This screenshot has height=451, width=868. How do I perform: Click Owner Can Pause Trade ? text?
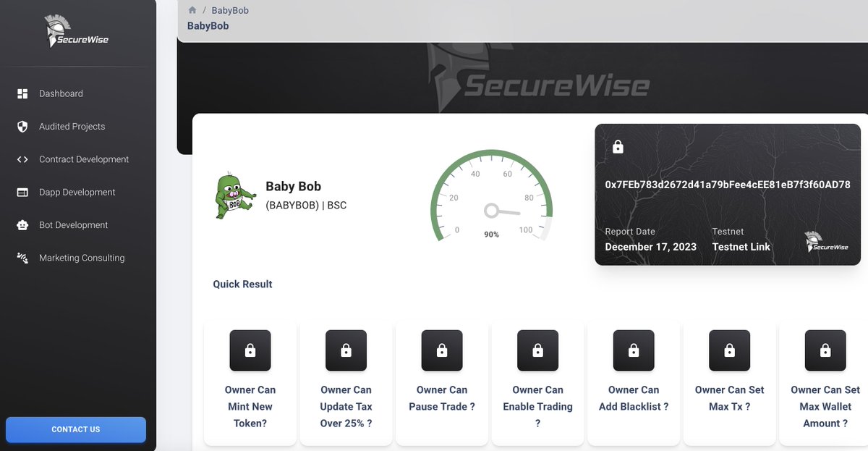pos(442,398)
